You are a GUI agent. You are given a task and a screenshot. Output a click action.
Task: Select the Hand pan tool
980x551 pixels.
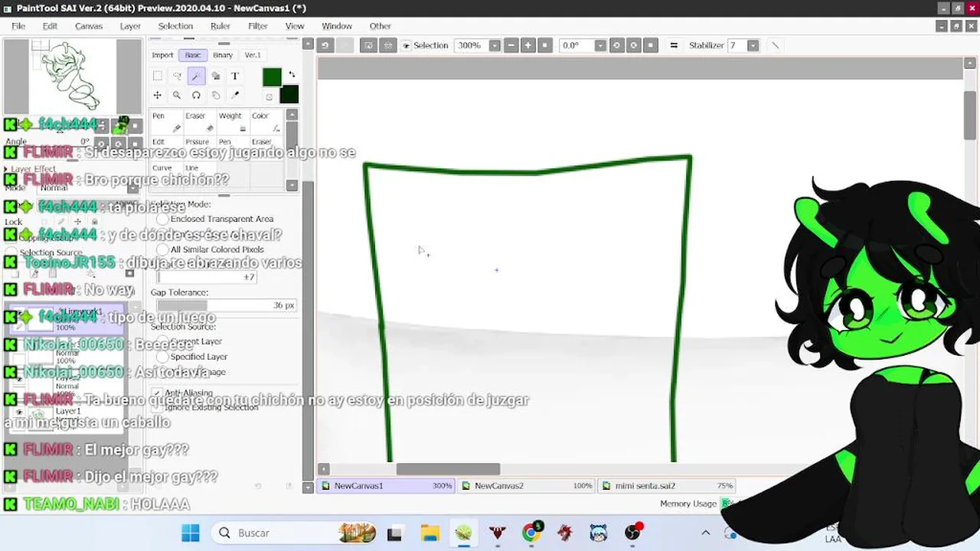click(x=216, y=96)
